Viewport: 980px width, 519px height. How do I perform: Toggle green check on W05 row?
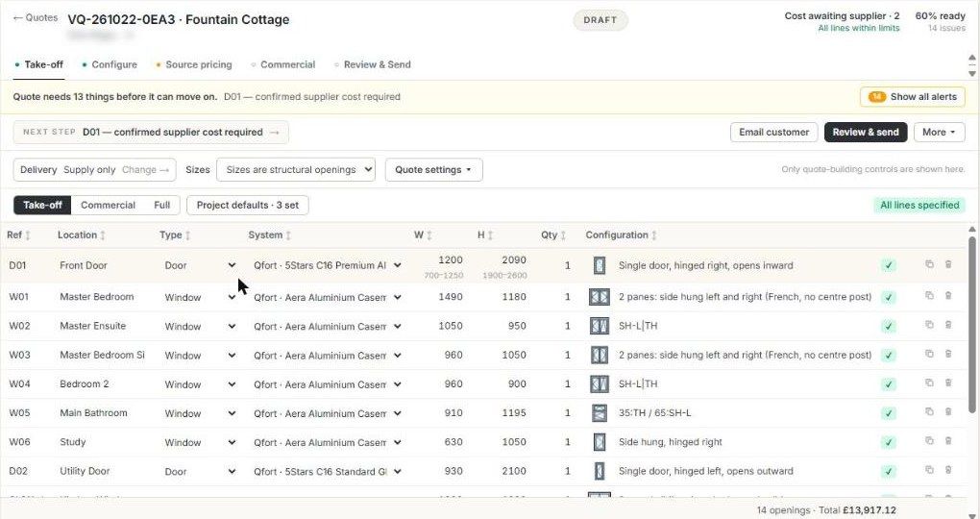click(x=888, y=413)
